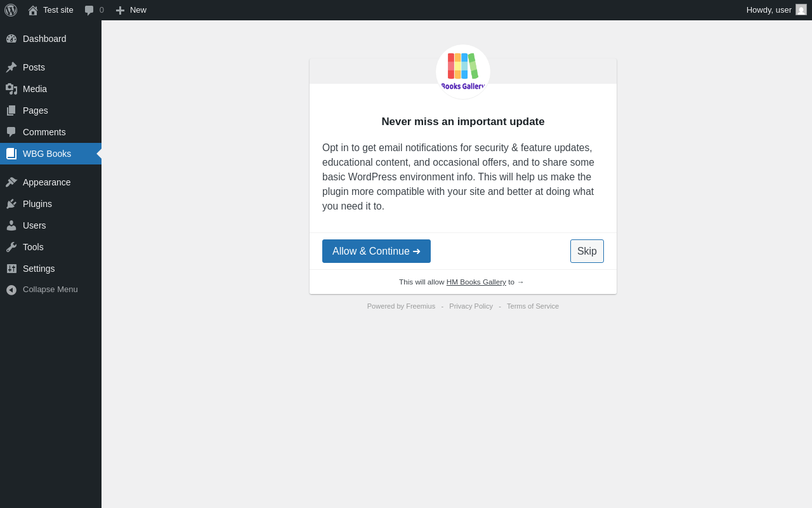The width and height of the screenshot is (812, 508).
Task: Click the Collapse Menu arrow icon
Action: (x=11, y=290)
